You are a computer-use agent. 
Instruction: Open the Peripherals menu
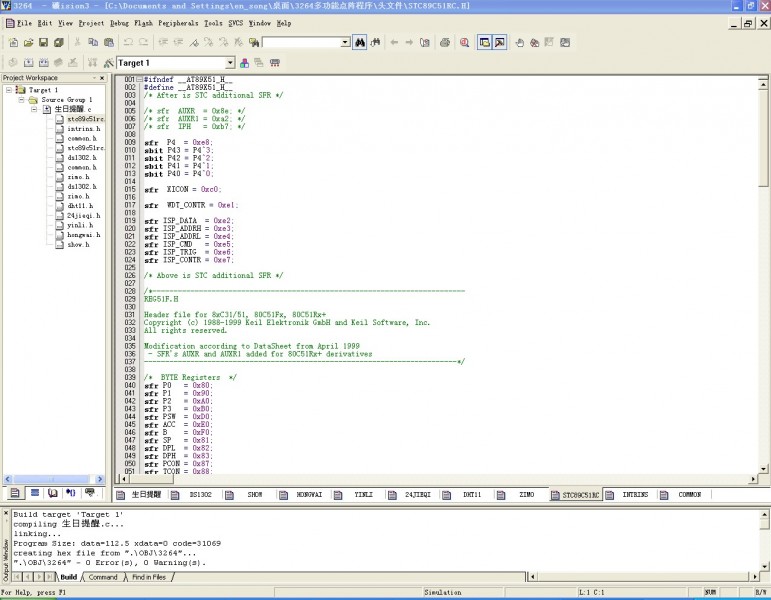(176, 22)
